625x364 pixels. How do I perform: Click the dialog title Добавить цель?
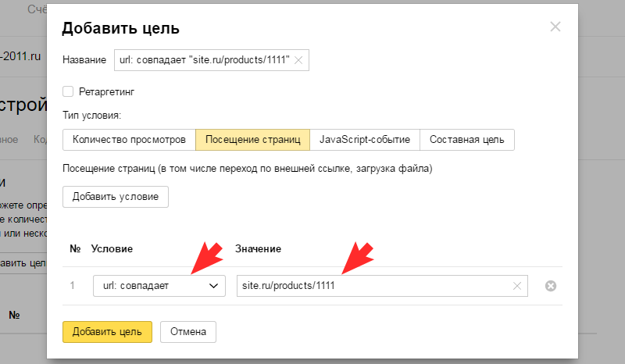click(x=121, y=29)
